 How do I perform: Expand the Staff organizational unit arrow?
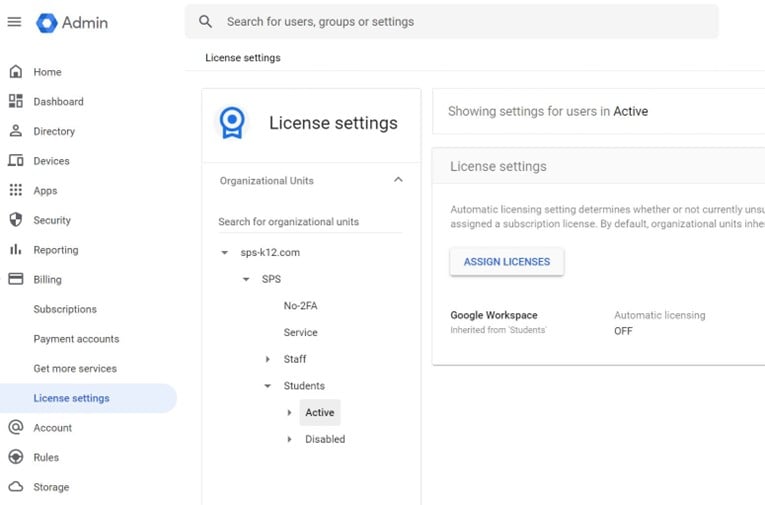267,359
